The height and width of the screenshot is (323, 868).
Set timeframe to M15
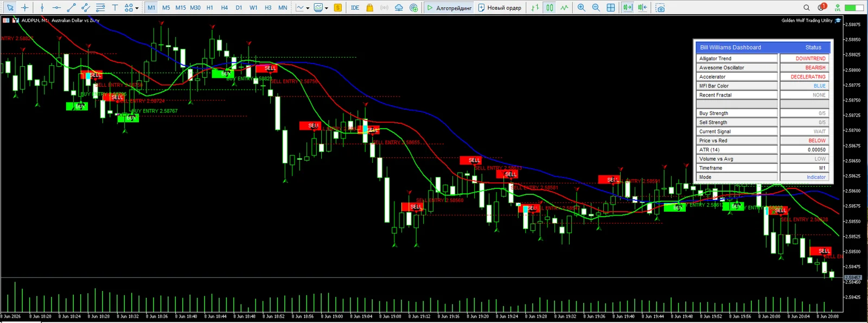point(181,8)
